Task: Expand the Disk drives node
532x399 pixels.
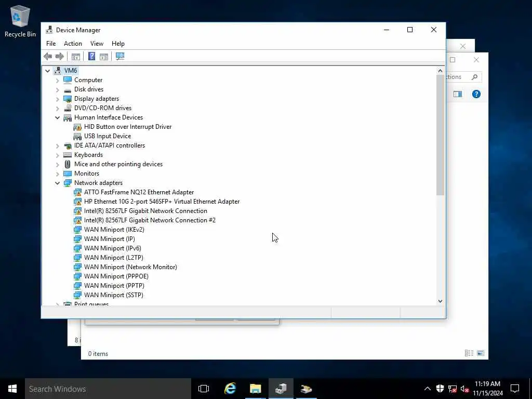Action: (x=57, y=89)
